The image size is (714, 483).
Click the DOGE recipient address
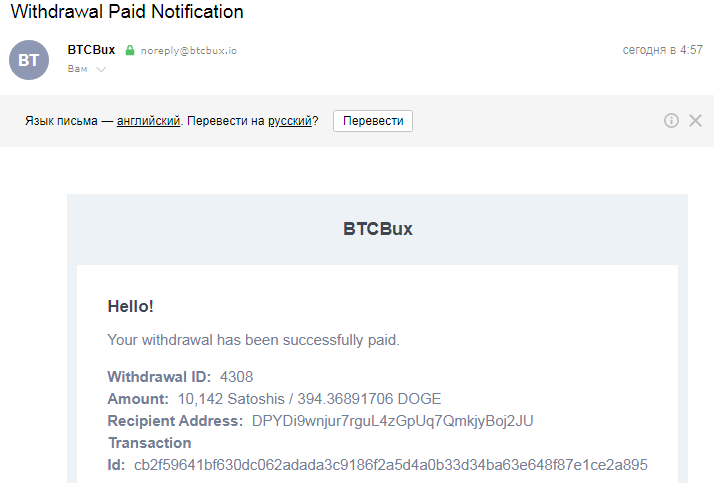point(392,421)
